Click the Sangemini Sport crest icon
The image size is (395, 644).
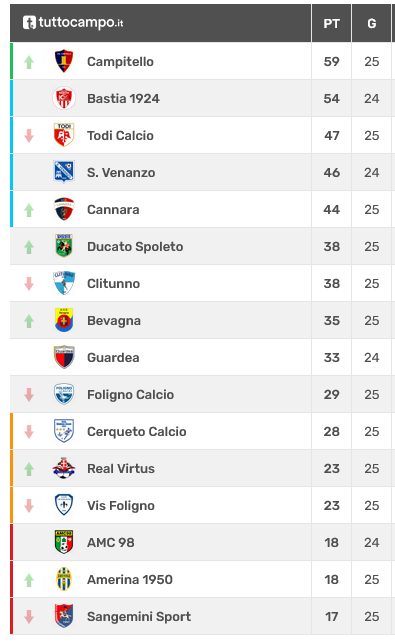[x=64, y=616]
